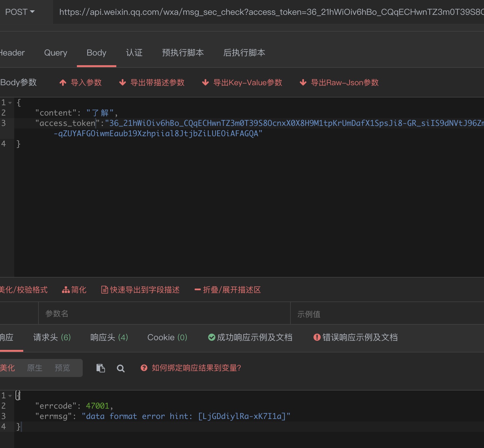Switch response view to 预览
The width and height of the screenshot is (484, 448).
(62, 368)
